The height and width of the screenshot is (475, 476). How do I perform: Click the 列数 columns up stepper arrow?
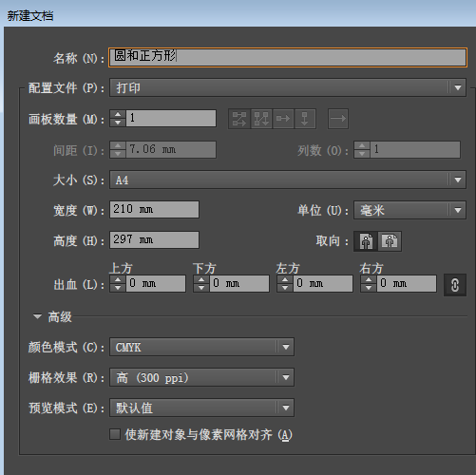(362, 145)
